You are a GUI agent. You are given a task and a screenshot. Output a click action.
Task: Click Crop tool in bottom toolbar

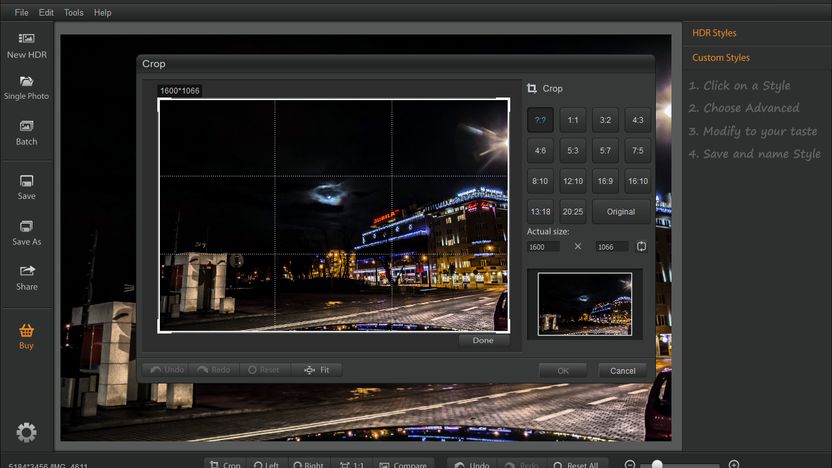click(225, 464)
